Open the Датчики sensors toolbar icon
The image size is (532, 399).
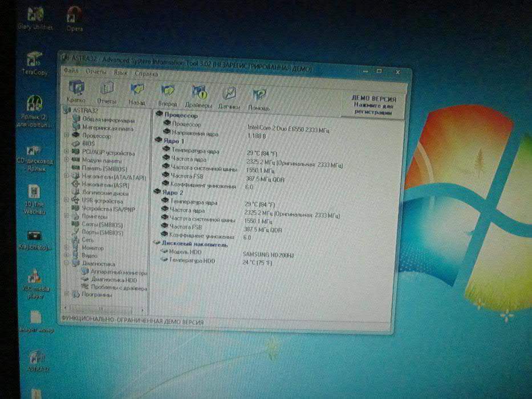[x=229, y=99]
